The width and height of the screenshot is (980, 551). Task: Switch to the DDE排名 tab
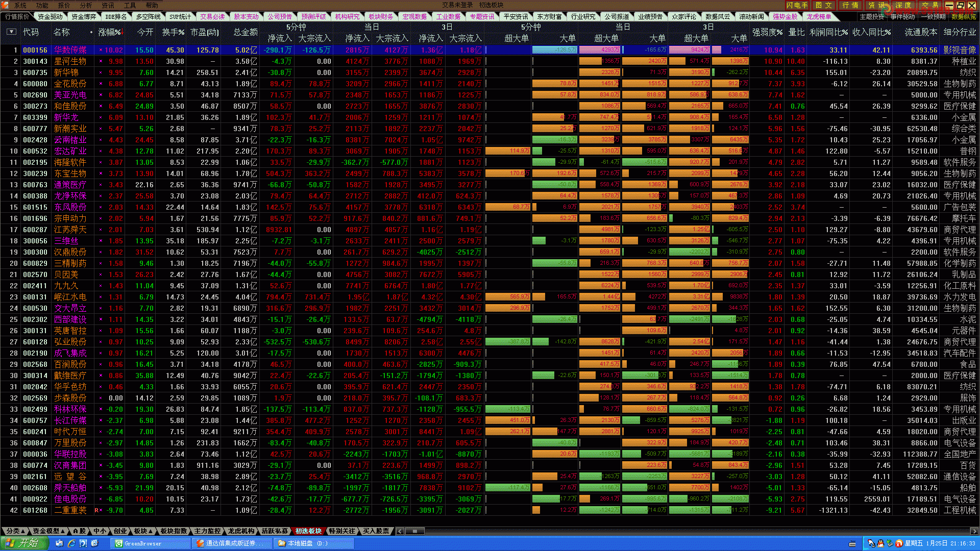pos(116,16)
